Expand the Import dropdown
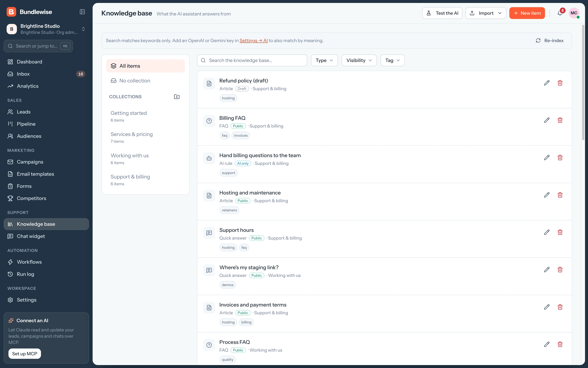Image resolution: width=588 pixels, height=368 pixels. click(486, 13)
